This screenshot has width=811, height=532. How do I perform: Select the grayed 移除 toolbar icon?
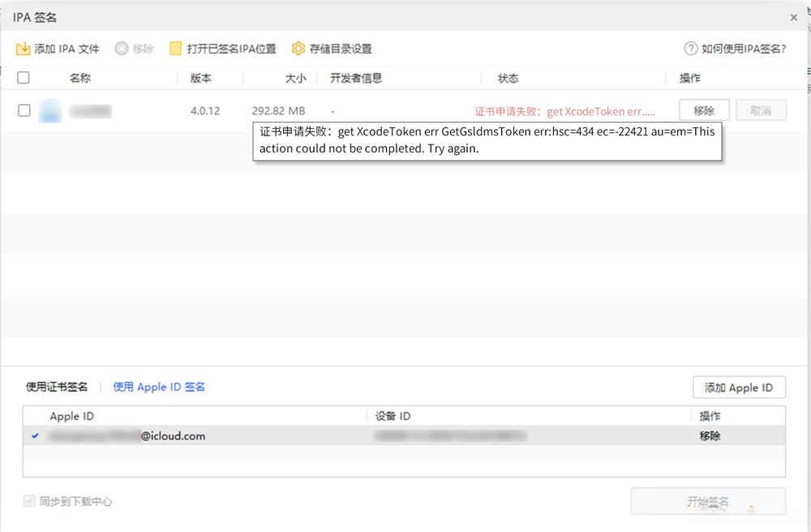120,48
